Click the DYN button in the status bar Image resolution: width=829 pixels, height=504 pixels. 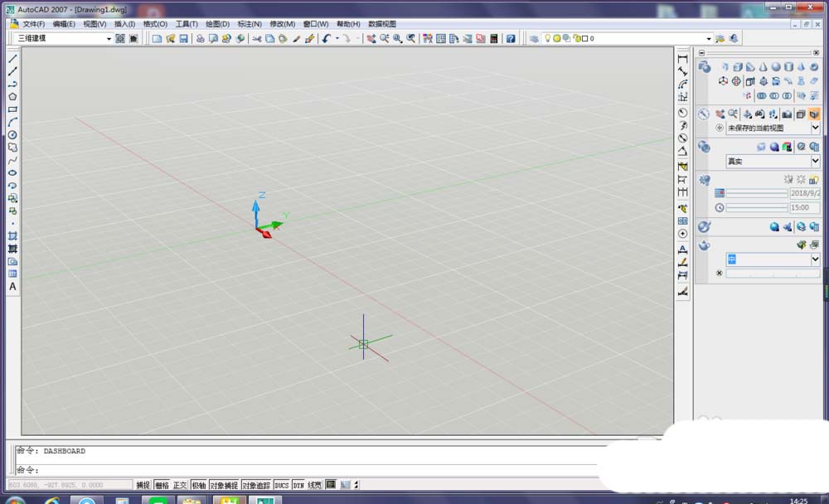tap(297, 486)
